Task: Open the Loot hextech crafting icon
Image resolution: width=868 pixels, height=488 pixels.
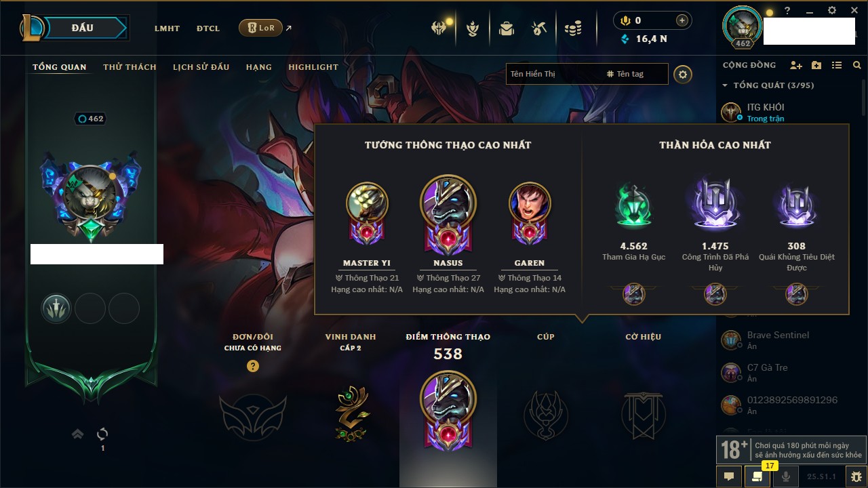Action: pos(539,28)
